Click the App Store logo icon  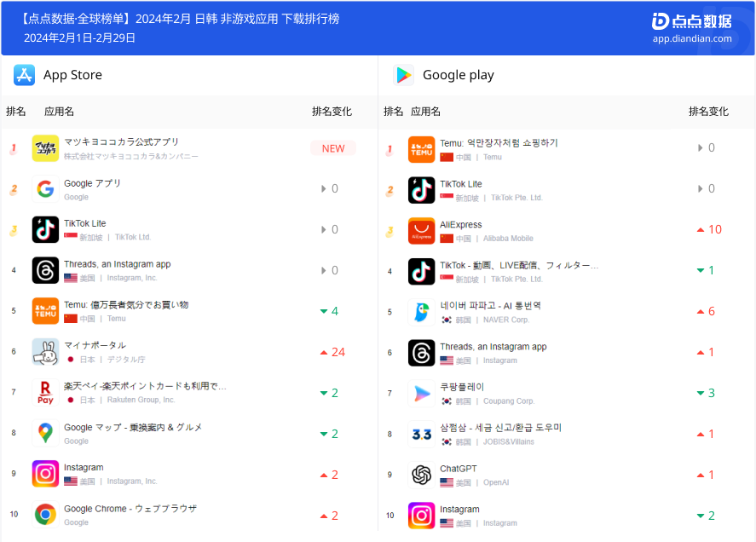point(24,75)
